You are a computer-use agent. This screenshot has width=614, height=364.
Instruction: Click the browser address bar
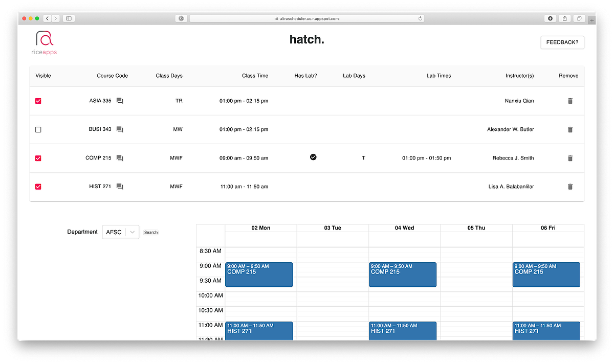point(306,18)
